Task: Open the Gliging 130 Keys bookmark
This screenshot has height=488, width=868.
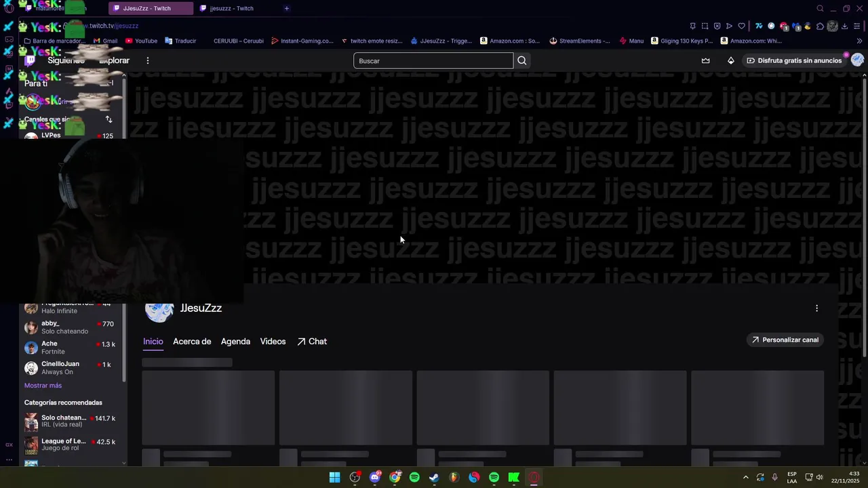Action: click(682, 41)
